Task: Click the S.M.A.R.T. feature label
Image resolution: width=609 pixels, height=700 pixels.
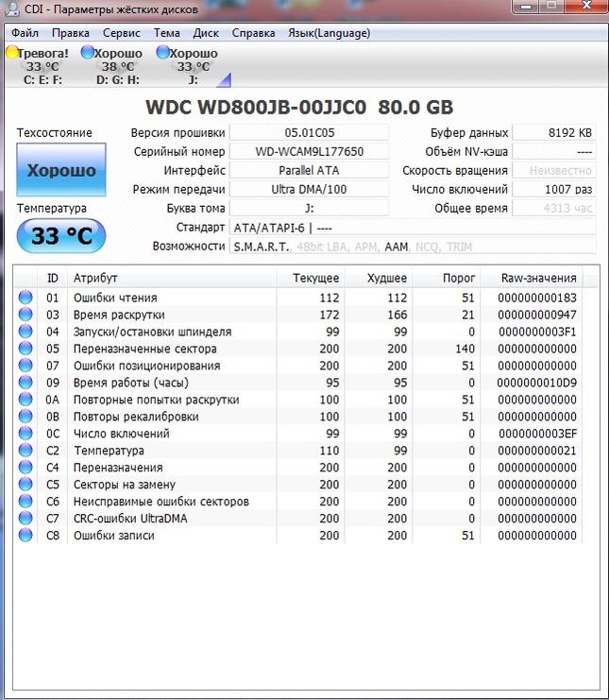Action: point(262,247)
